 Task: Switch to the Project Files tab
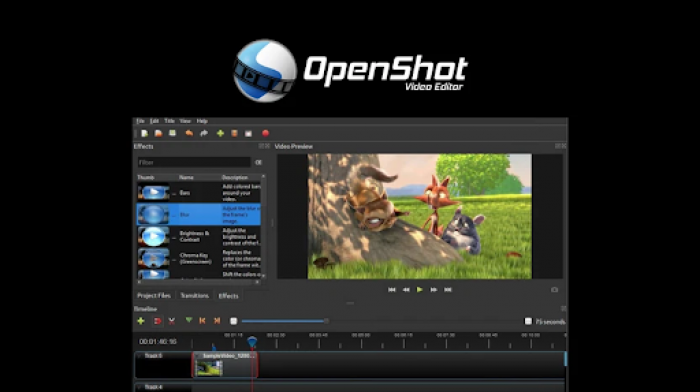tap(154, 296)
